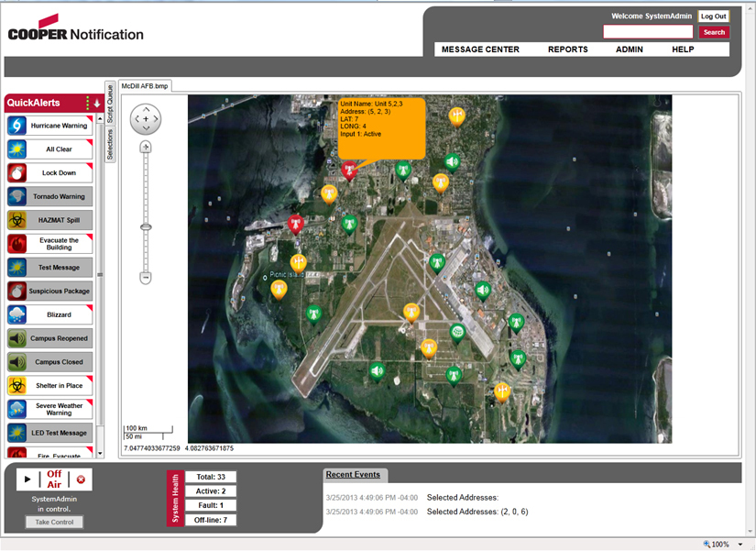The height and width of the screenshot is (551, 756).
Task: Click the System Health vertical label
Action: (x=176, y=499)
